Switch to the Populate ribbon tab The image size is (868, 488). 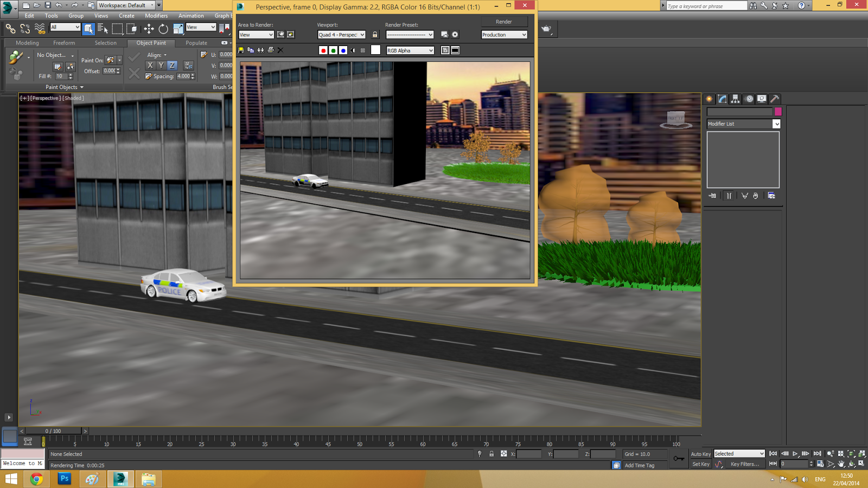(195, 43)
